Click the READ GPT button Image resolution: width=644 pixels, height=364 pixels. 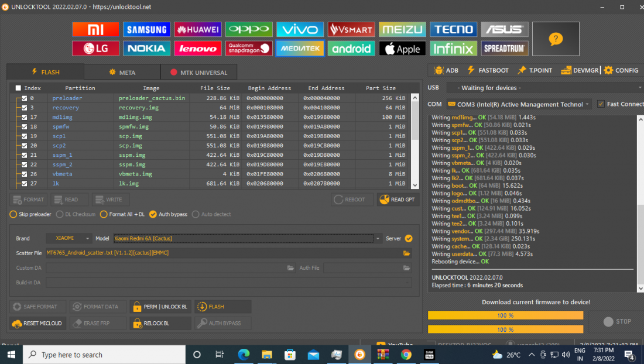[398, 200]
